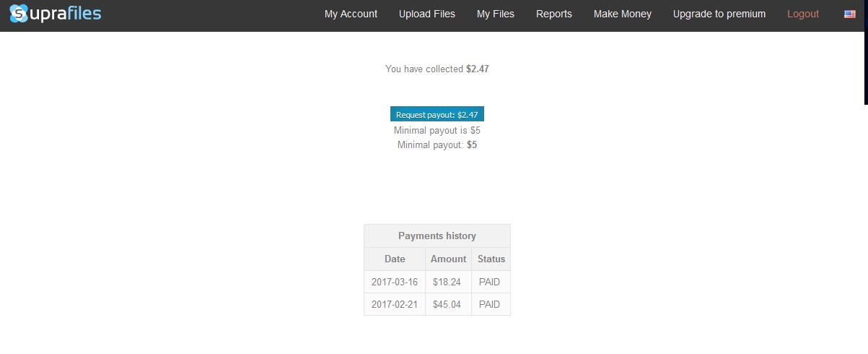The width and height of the screenshot is (868, 354).
Task: Open the Make Money page
Action: [x=622, y=14]
